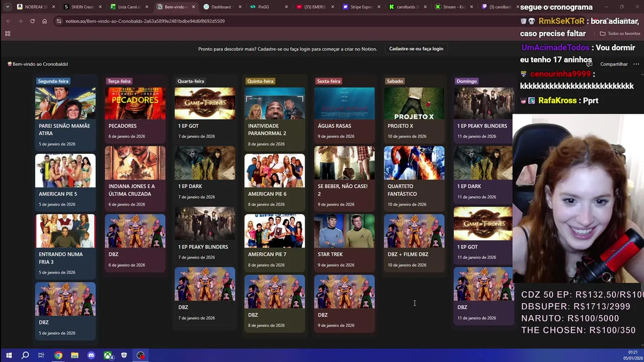Open Inatividade Paranormal 2 card
The width and height of the screenshot is (644, 362).
275,118
